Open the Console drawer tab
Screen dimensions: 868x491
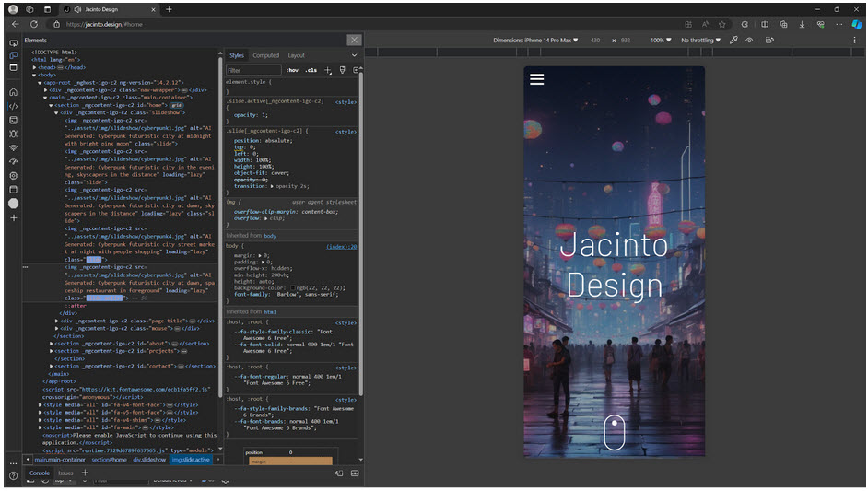pyautogui.click(x=40, y=473)
